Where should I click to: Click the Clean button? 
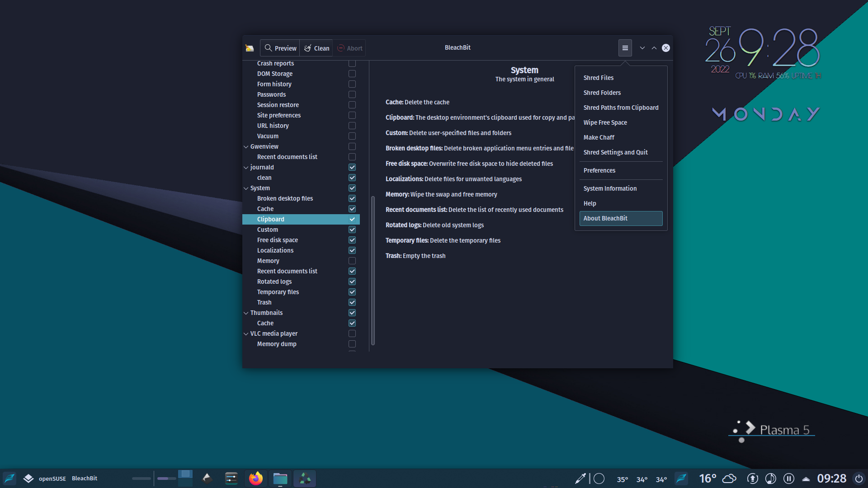[x=316, y=48]
